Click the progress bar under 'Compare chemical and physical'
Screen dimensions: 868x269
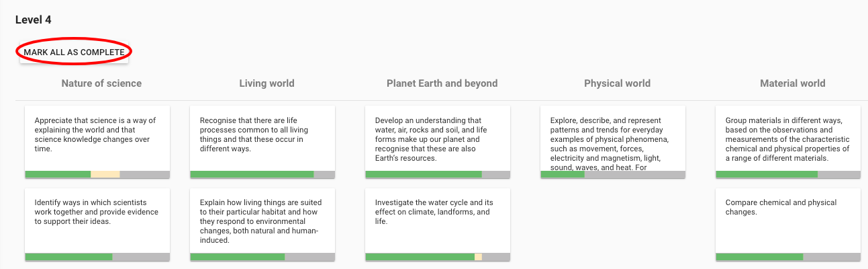point(788,257)
